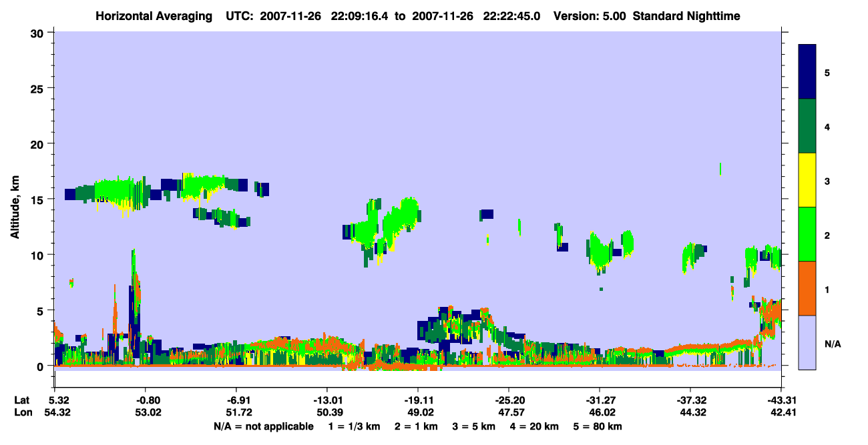This screenshot has height=445, width=868.
Task: Click the dark blue colorbar segment labeled 5
Action: (807, 72)
